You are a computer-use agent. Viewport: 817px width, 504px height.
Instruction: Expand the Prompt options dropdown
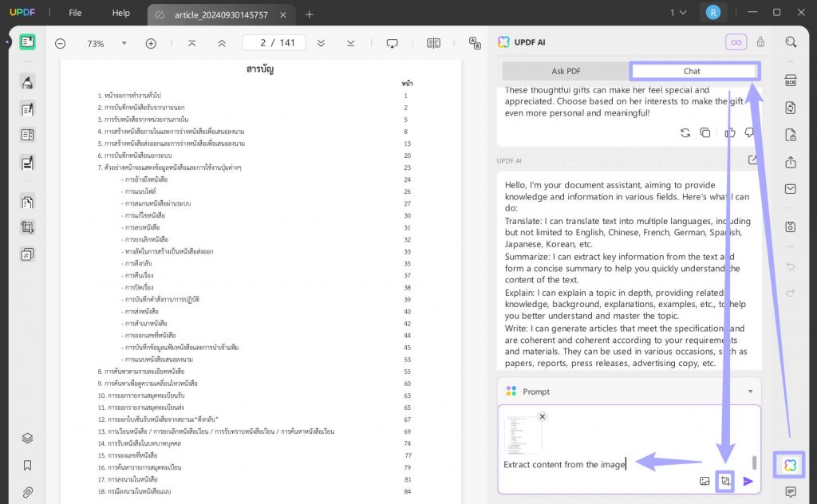pos(750,392)
